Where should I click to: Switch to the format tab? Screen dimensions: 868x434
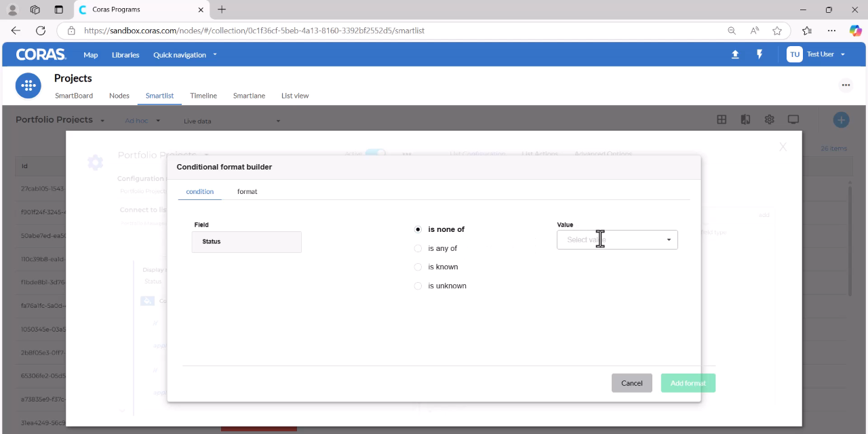[247, 191]
